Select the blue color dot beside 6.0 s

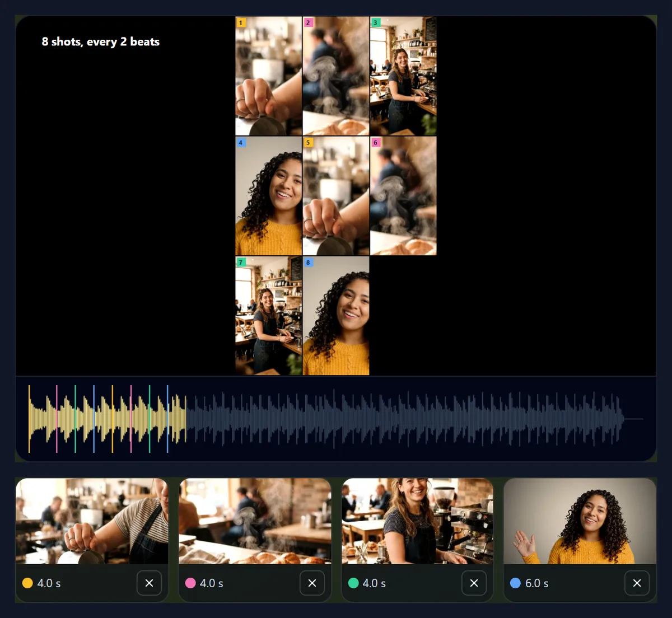pyautogui.click(x=516, y=583)
